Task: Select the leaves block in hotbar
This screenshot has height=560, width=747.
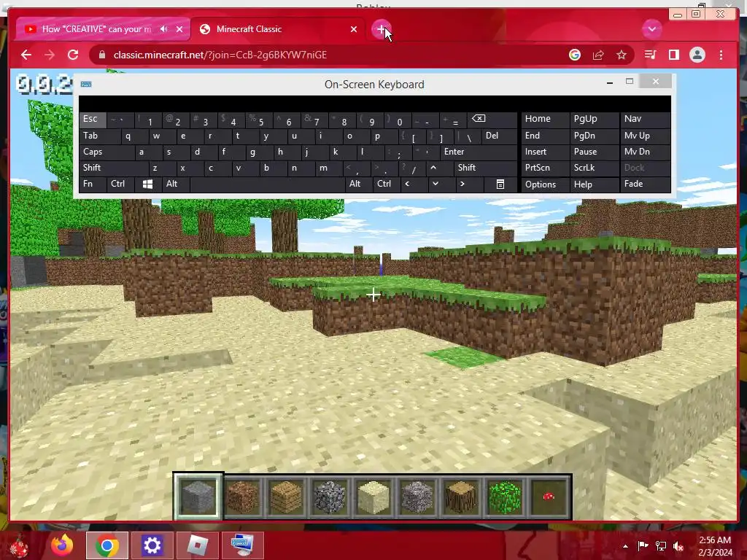Action: pyautogui.click(x=505, y=497)
